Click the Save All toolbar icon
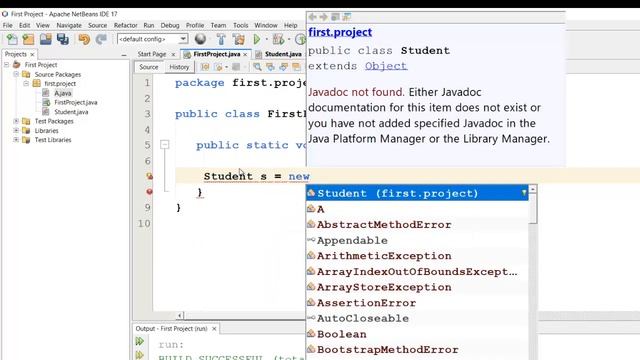640x360 pixels. pos(62,39)
